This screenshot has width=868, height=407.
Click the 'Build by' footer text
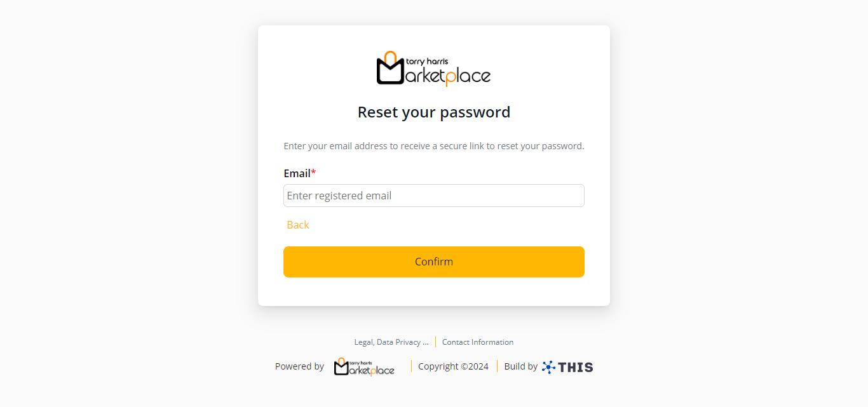[x=520, y=366]
